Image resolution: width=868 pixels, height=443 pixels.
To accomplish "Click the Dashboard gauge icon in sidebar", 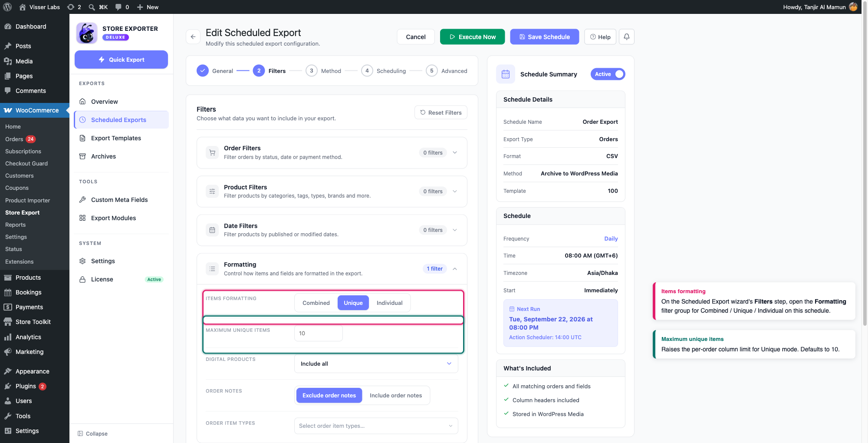I will (x=8, y=26).
